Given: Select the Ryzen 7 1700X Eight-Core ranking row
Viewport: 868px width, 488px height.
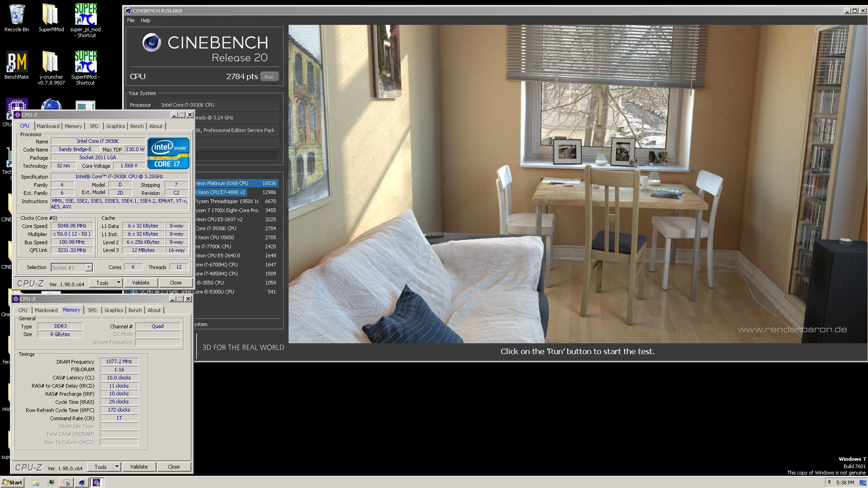Looking at the screenshot, I should pyautogui.click(x=237, y=210).
